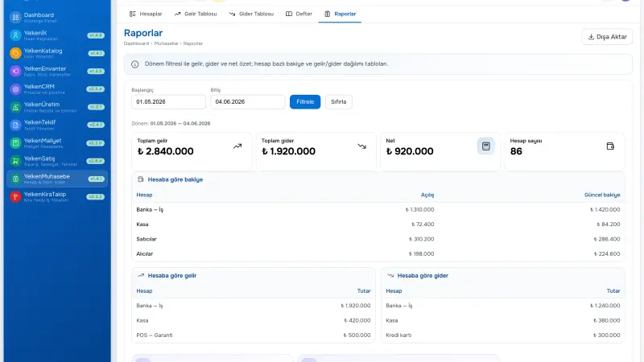Click the YelkenSatış cart icon

15,161
